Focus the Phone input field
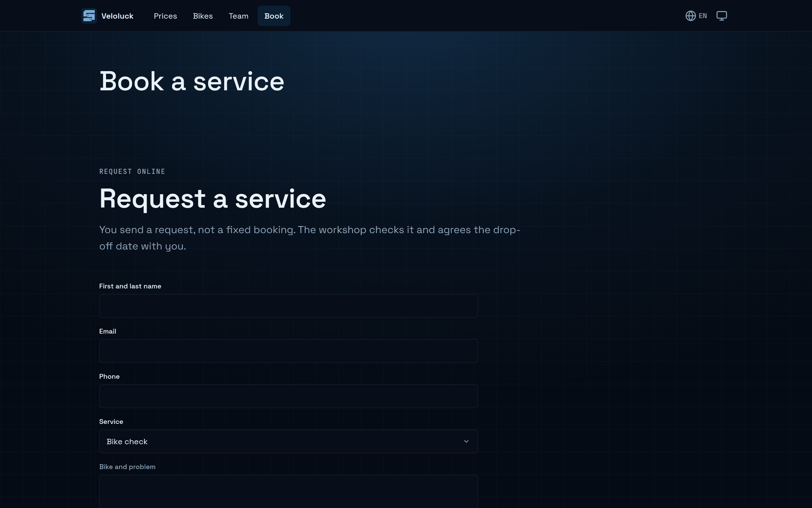The height and width of the screenshot is (508, 812). click(288, 396)
